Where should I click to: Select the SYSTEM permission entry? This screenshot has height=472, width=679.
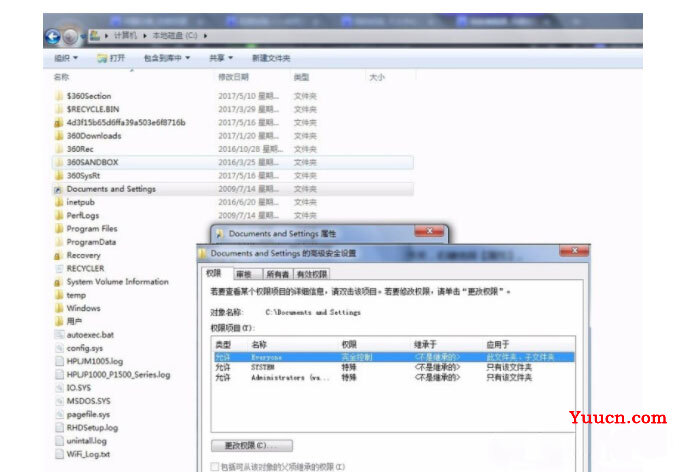click(394, 367)
